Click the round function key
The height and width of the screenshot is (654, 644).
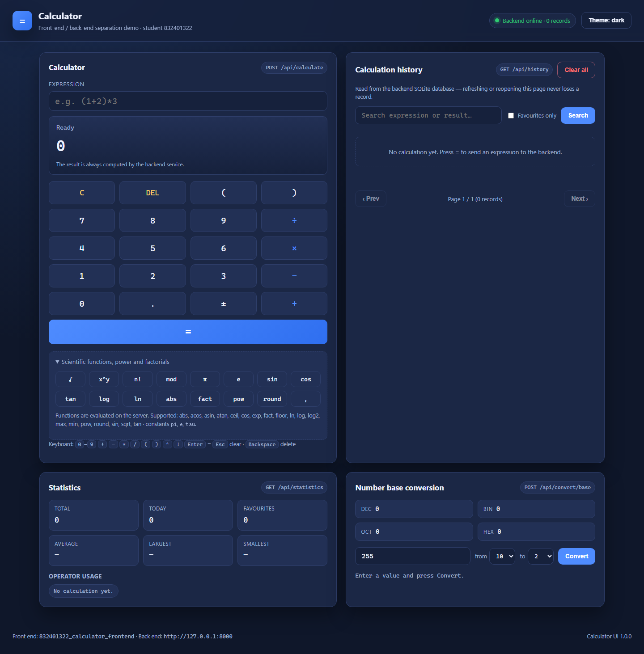pyautogui.click(x=272, y=399)
